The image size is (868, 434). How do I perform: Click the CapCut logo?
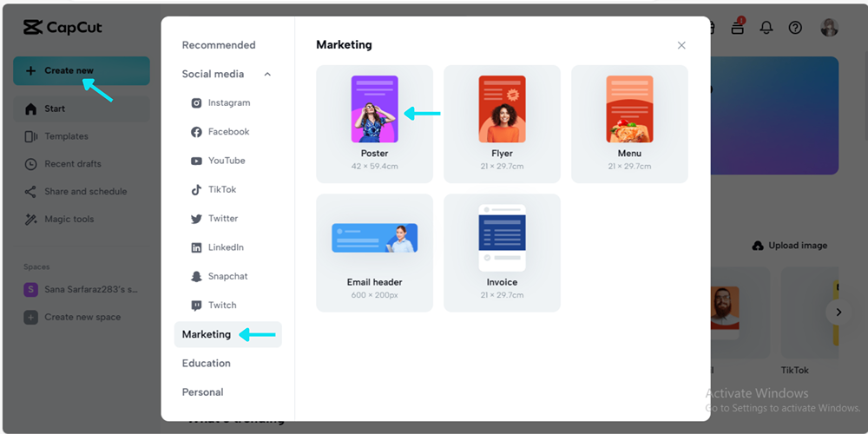[x=62, y=27]
